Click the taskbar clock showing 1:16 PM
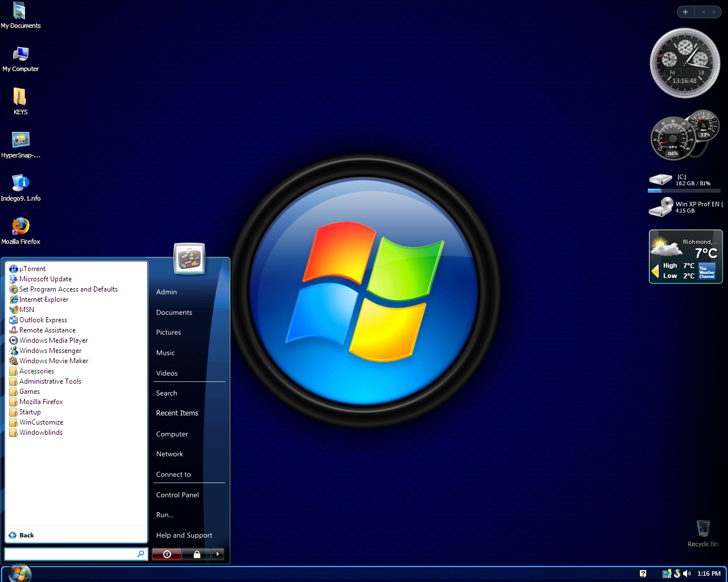The image size is (728, 582). [x=709, y=573]
